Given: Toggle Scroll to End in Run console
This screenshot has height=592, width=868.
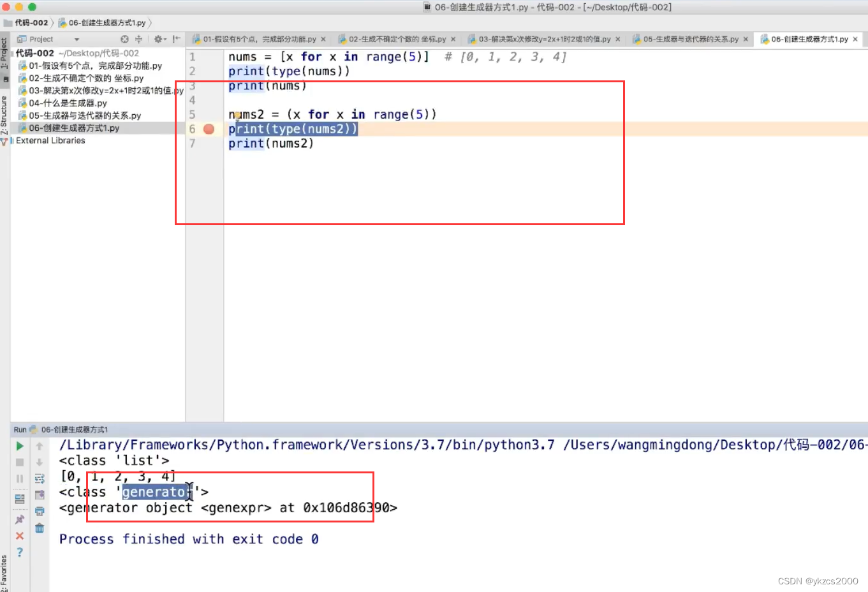Looking at the screenshot, I should 40,494.
